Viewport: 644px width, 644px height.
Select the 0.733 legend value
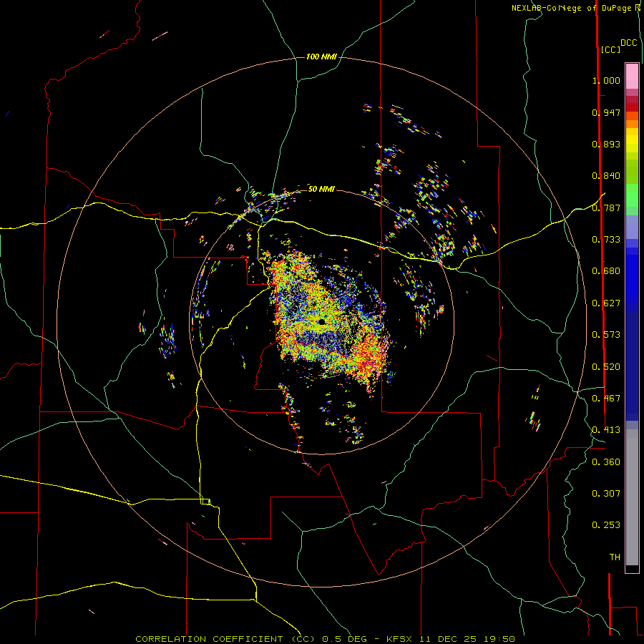coord(606,240)
